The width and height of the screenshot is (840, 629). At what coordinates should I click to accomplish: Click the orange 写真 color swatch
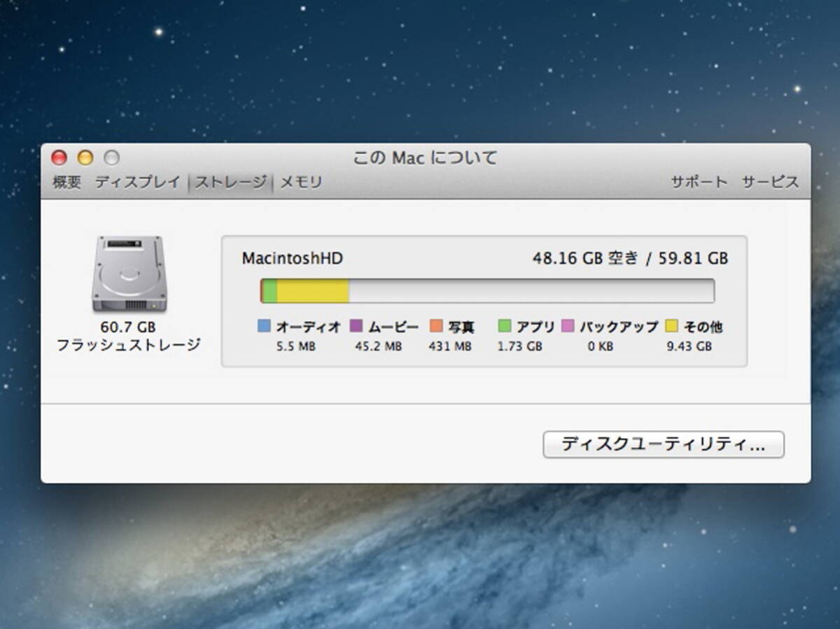click(437, 325)
